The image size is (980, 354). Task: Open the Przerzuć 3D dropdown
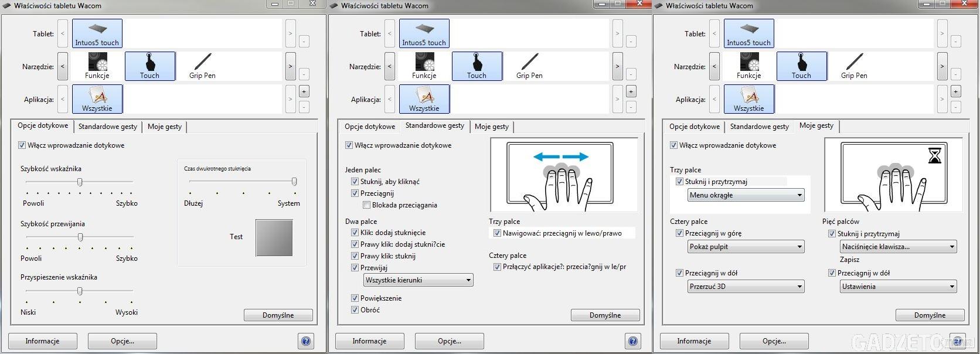pyautogui.click(x=746, y=287)
